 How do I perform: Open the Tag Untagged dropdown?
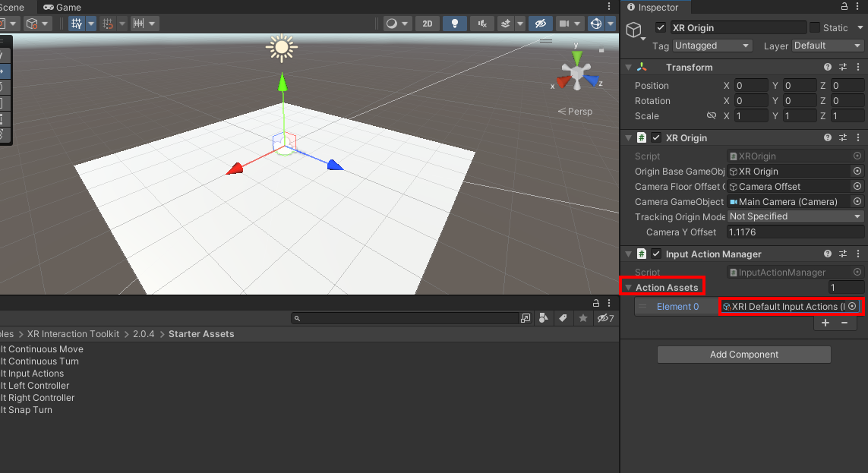(712, 46)
